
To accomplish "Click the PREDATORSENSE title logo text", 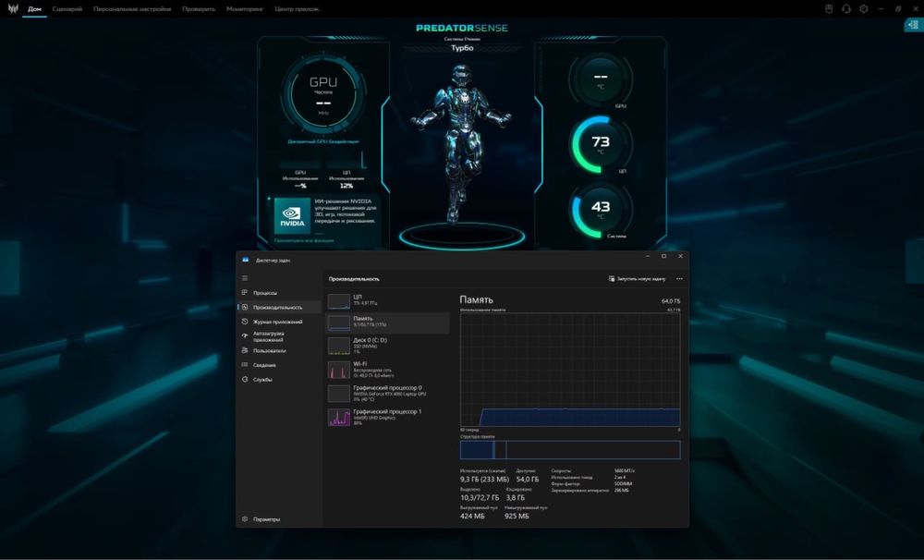I will [461, 28].
